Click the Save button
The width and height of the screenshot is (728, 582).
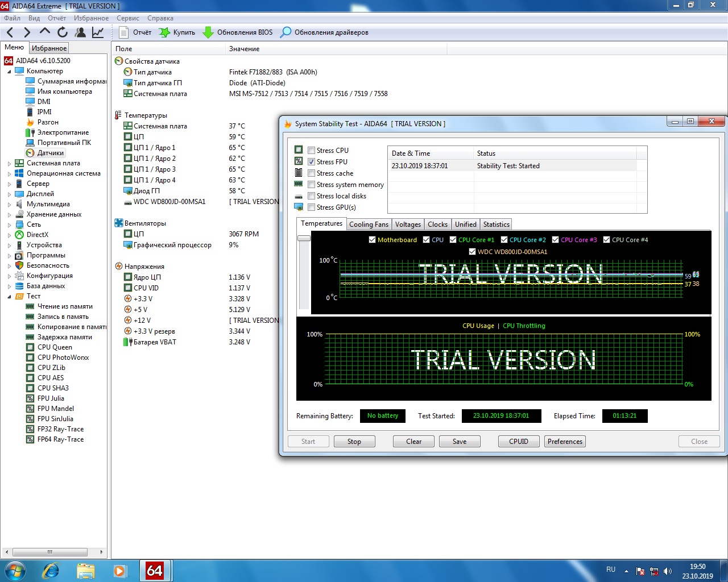pos(460,442)
